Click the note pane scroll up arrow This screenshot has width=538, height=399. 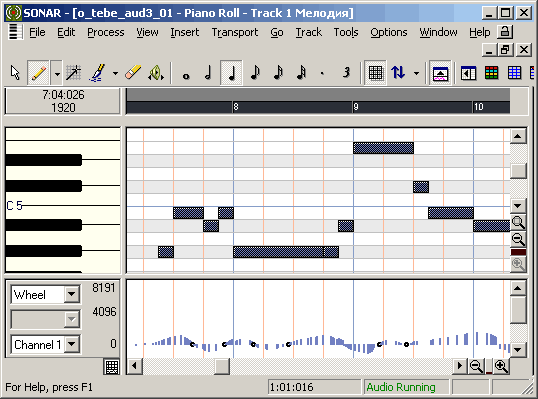point(518,137)
